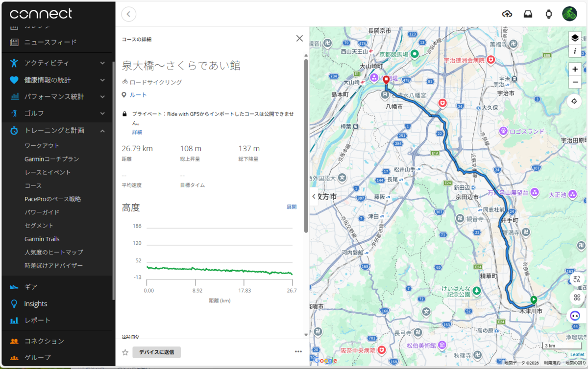Screen dimensions: 588x369
Task: Click the Leaflet attribution link
Action: pyautogui.click(x=577, y=355)
